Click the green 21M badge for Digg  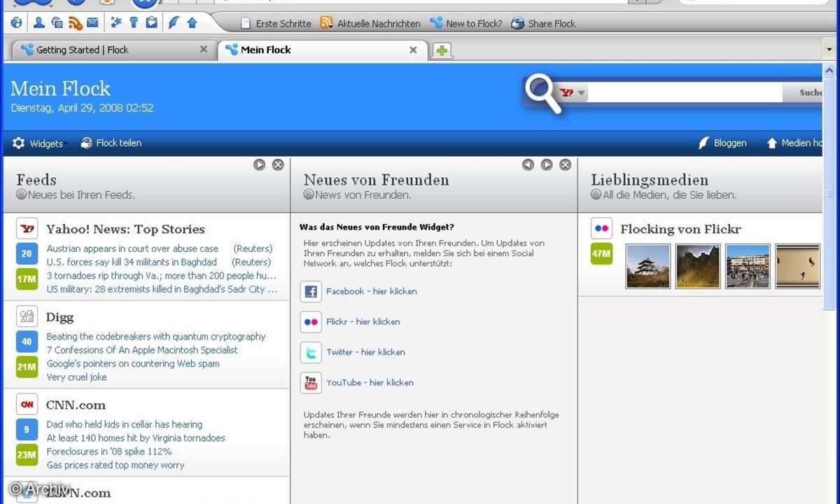(x=27, y=367)
